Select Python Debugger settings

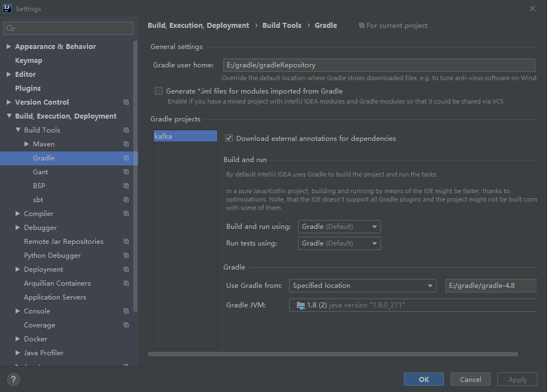pos(52,256)
